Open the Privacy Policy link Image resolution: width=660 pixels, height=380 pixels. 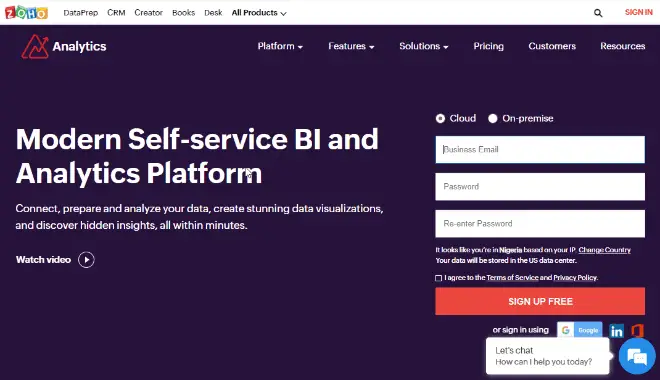(575, 278)
